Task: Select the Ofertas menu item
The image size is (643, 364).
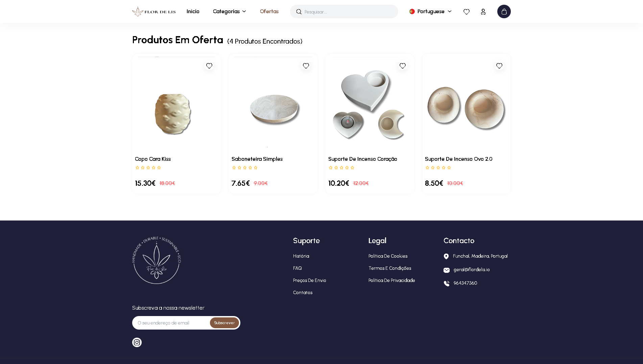Action: coord(269,11)
